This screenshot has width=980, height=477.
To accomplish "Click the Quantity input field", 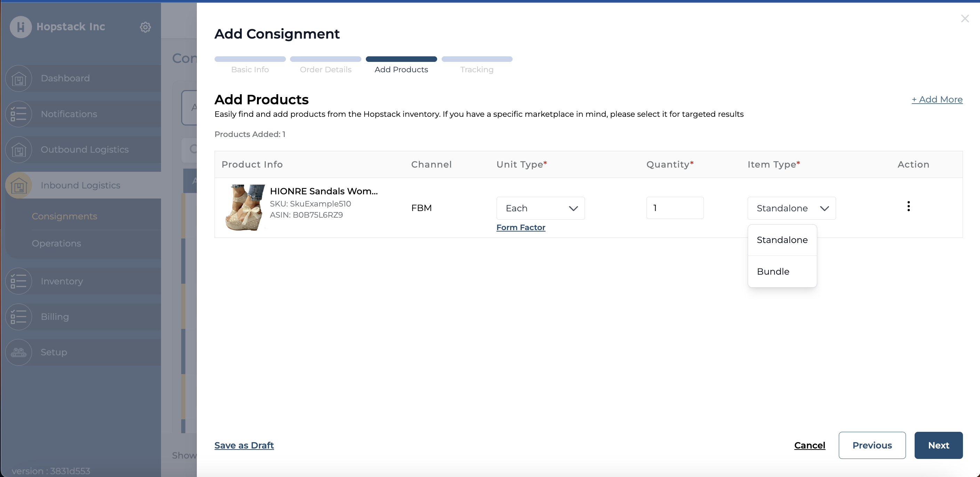I will point(675,208).
